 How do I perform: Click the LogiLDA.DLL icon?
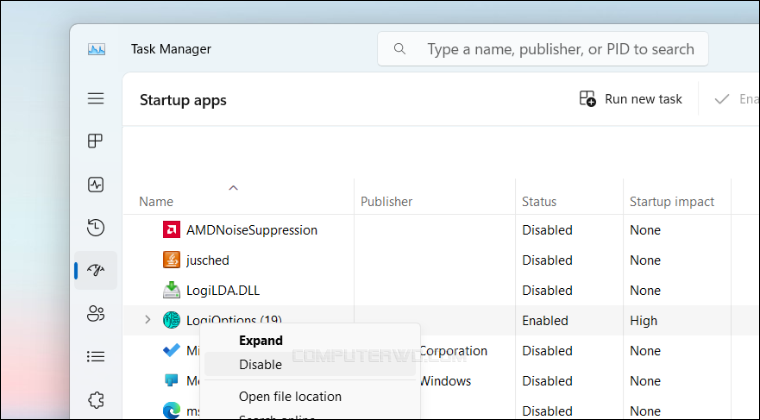171,290
